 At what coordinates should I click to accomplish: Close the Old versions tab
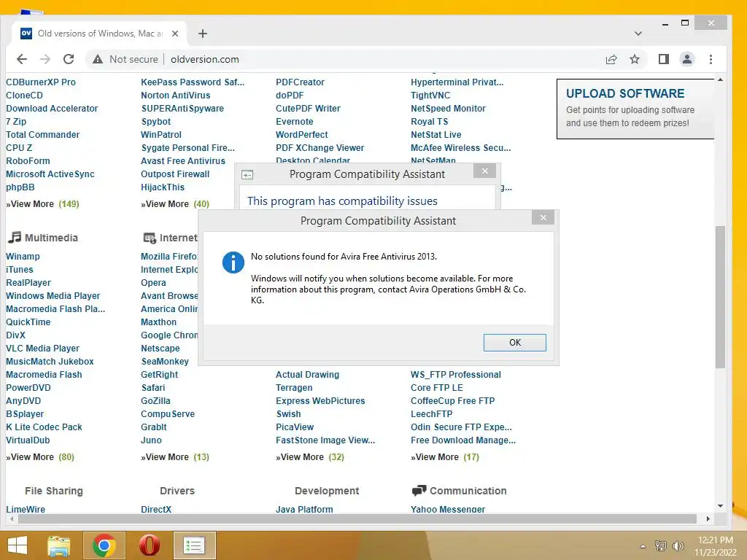[175, 34]
